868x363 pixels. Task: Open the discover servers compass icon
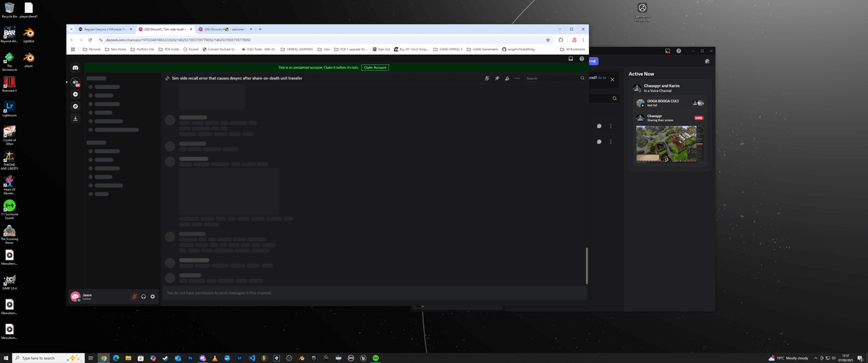point(75,106)
